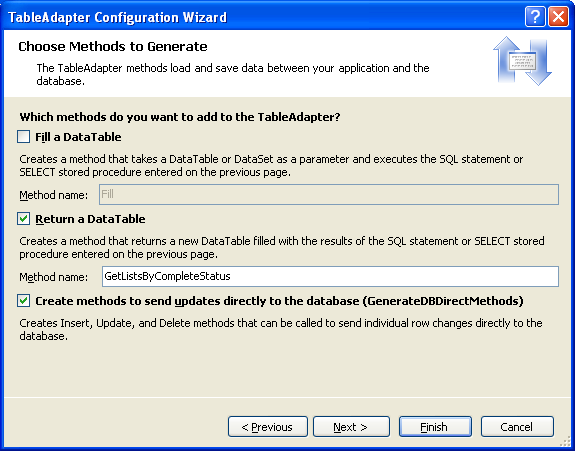Screen dimensions: 575x451
Task: Advance using the Next button
Action: [x=351, y=427]
